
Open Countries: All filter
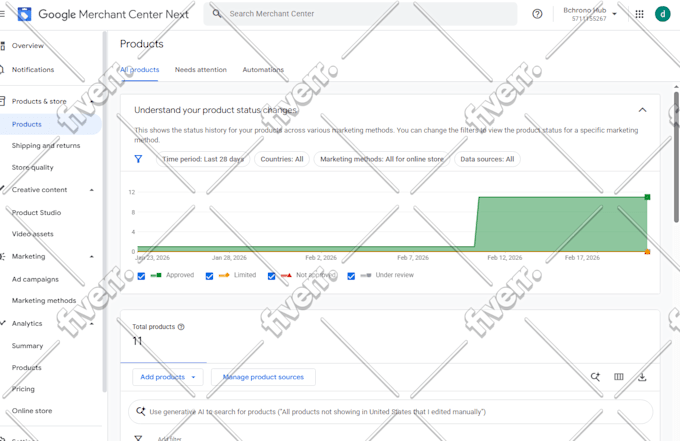point(282,159)
